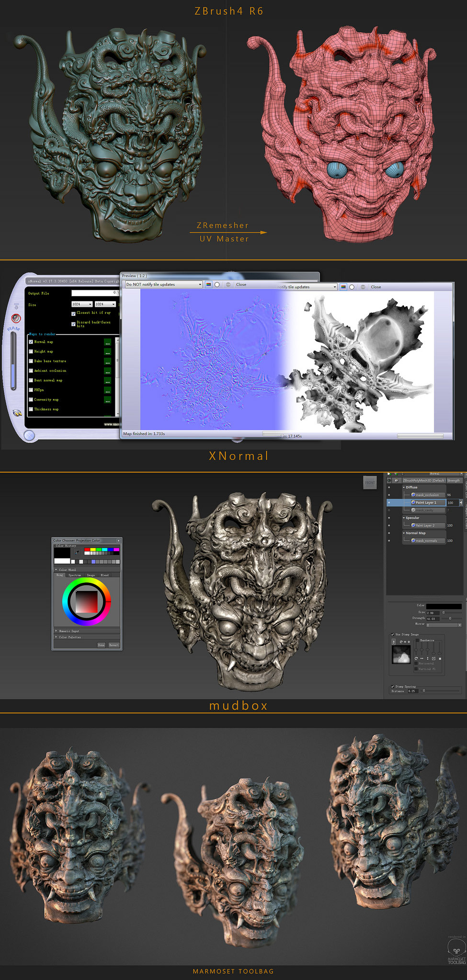Click the round blue button at xNormal's bottom-left corner
The height and width of the screenshot is (980, 467).
tap(29, 435)
